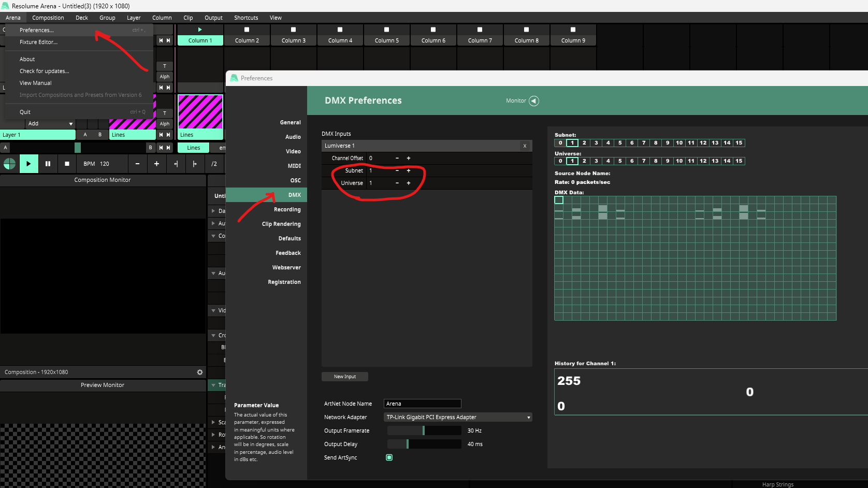The width and height of the screenshot is (868, 488).
Task: Open the Shortcuts menu
Action: tap(246, 18)
